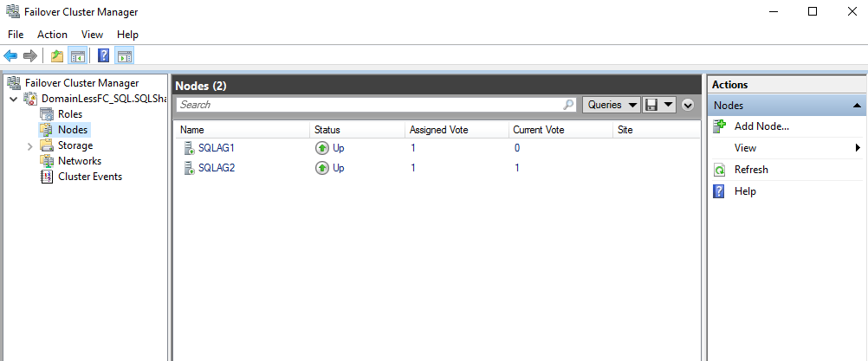Click the Up one level folder icon
868x361 pixels.
tap(57, 56)
